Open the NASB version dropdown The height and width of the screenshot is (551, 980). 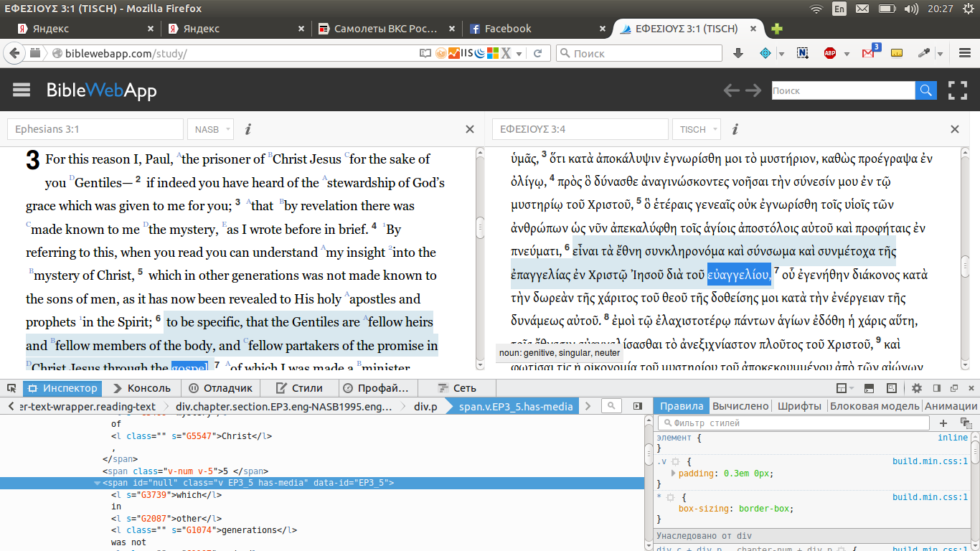point(211,129)
